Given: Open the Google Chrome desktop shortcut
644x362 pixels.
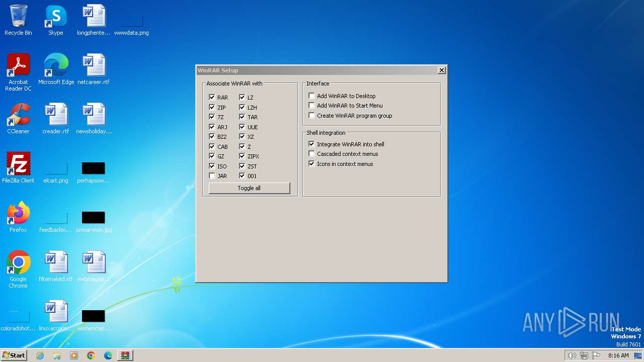Looking at the screenshot, I should click(19, 269).
